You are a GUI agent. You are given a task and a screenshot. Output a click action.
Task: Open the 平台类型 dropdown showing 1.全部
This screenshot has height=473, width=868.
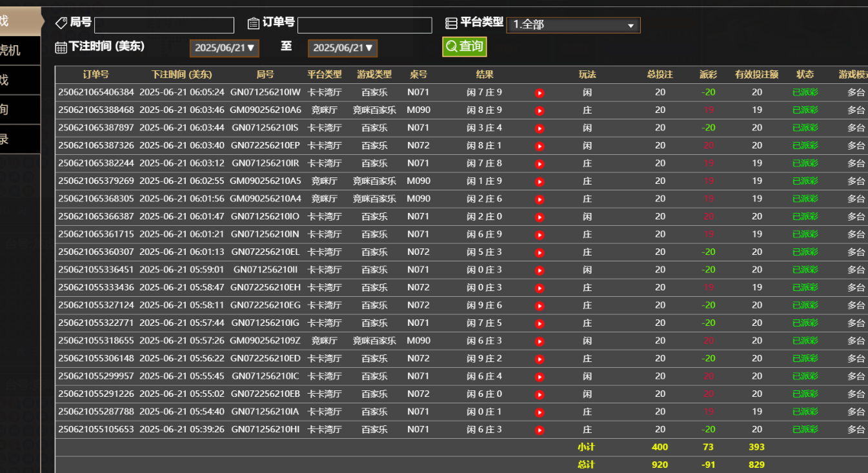tap(573, 25)
